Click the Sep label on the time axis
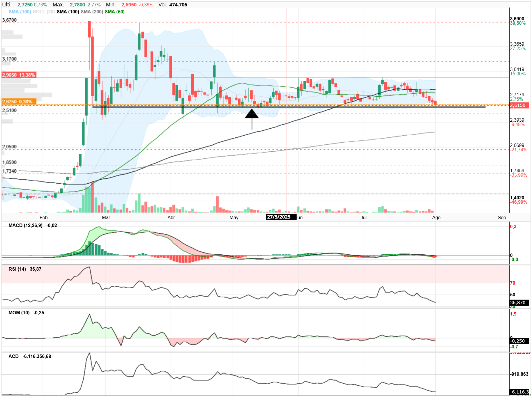Viewport: 532px width, 397px height. click(x=502, y=218)
